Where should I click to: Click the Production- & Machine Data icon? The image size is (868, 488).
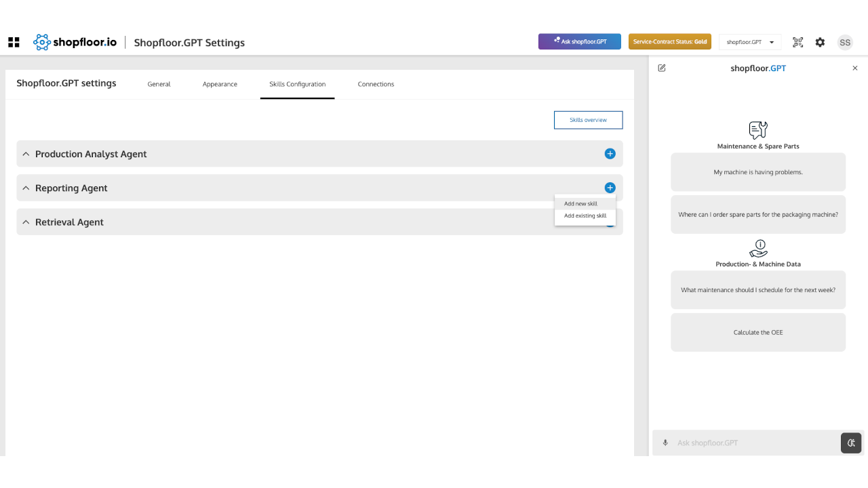[758, 248]
